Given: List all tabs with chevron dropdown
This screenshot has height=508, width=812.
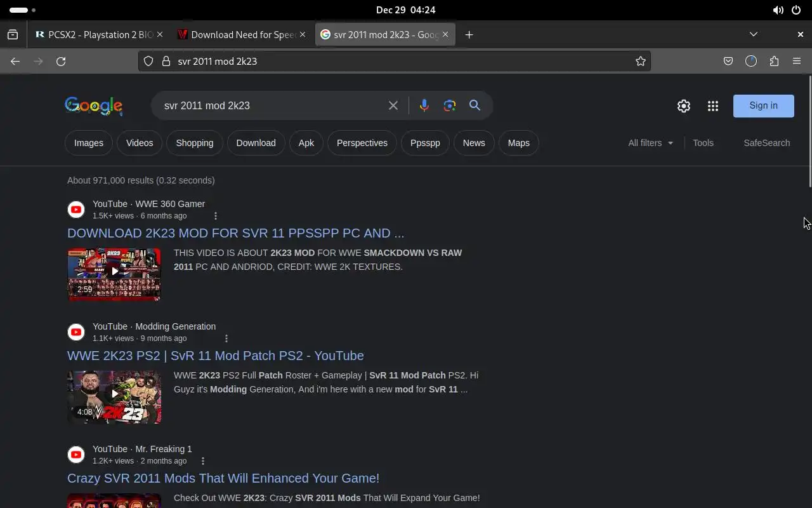Looking at the screenshot, I should pos(754,34).
